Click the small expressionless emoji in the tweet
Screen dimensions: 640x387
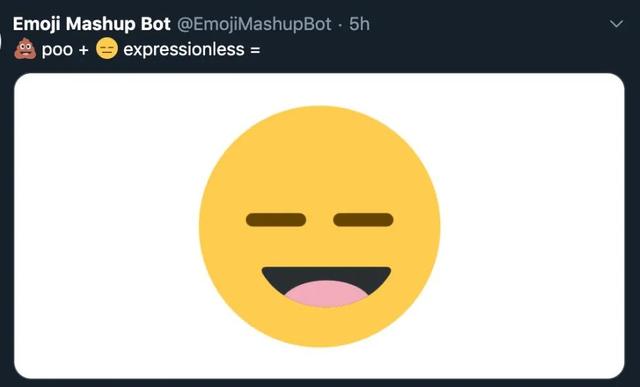pyautogui.click(x=107, y=49)
